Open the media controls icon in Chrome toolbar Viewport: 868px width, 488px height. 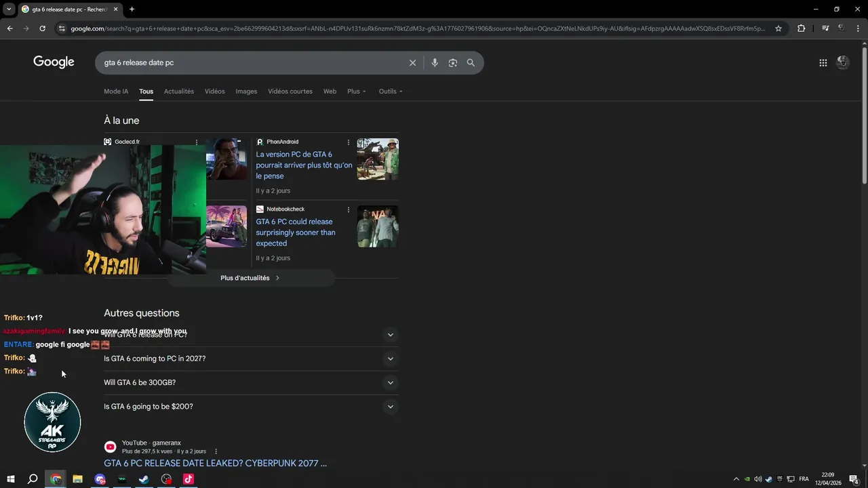pyautogui.click(x=825, y=28)
